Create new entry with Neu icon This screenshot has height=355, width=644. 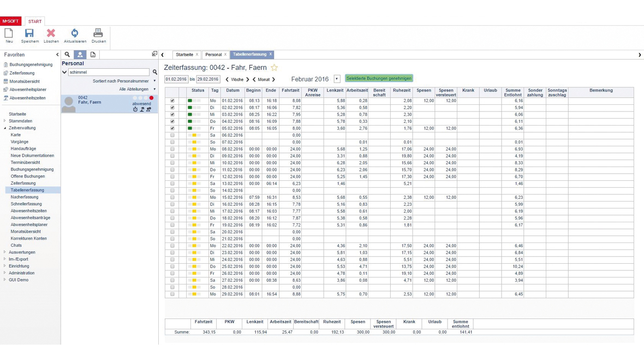point(9,34)
